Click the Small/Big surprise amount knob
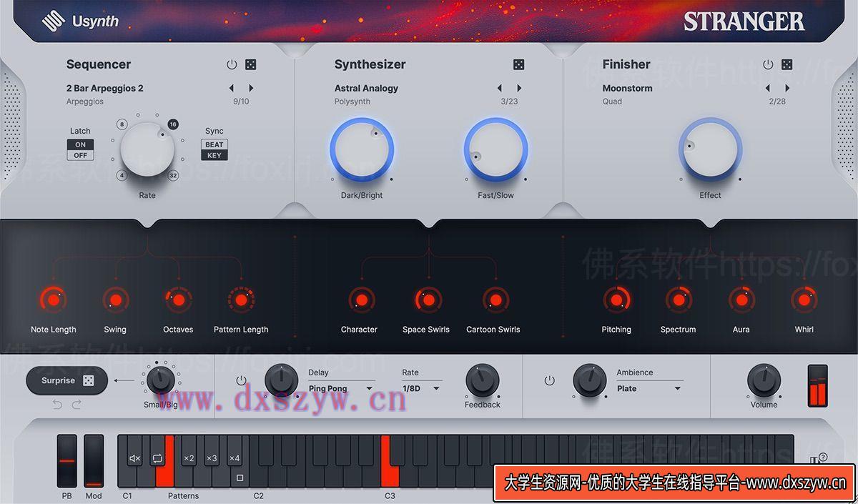The height and width of the screenshot is (504, 858). pos(161,379)
